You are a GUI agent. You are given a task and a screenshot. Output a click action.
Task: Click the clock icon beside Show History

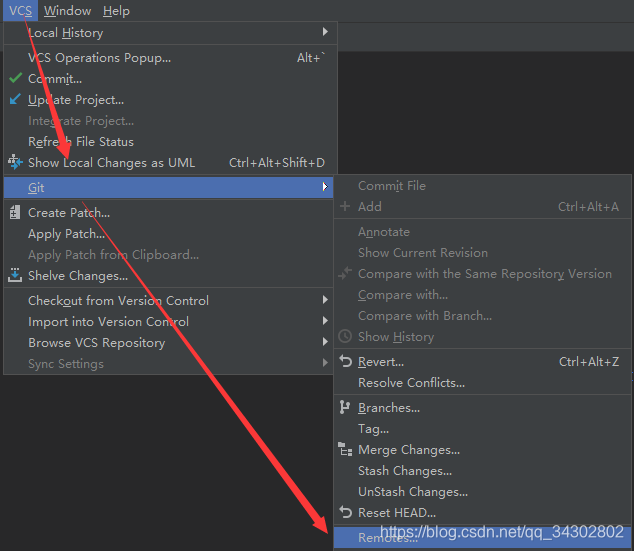345,336
